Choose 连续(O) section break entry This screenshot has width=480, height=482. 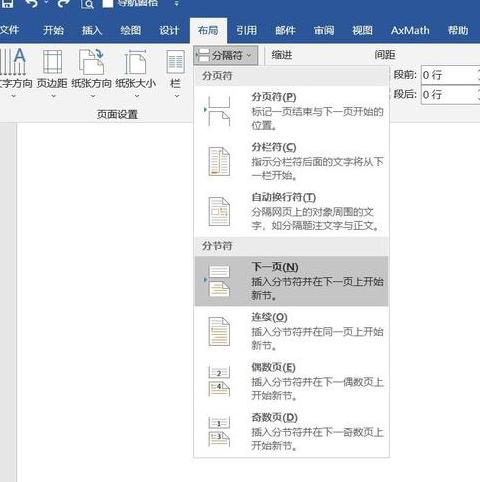point(291,331)
